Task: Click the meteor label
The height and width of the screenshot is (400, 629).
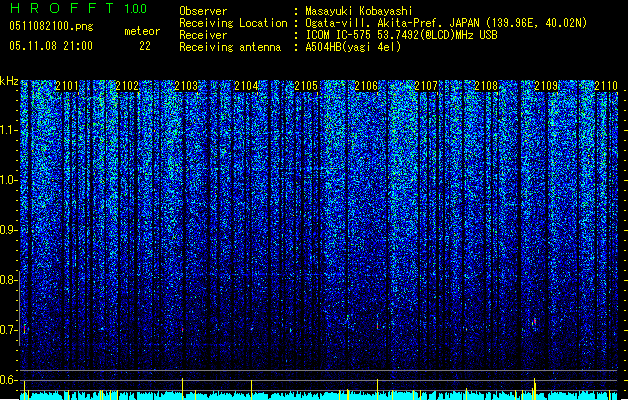Action: 142,31
